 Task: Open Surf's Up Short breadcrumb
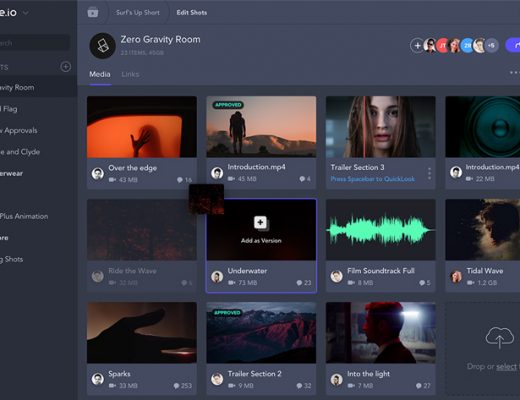[x=137, y=12]
